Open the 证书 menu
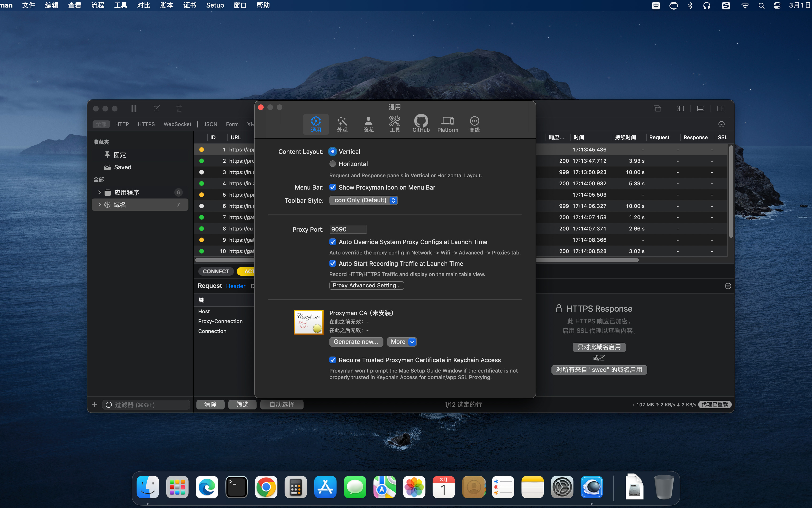Image resolution: width=812 pixels, height=508 pixels. tap(190, 5)
